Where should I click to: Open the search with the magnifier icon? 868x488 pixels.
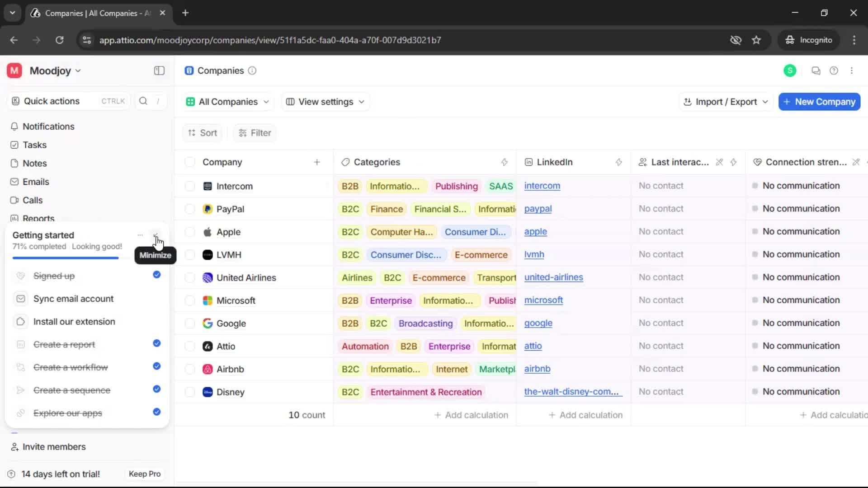pyautogui.click(x=143, y=101)
